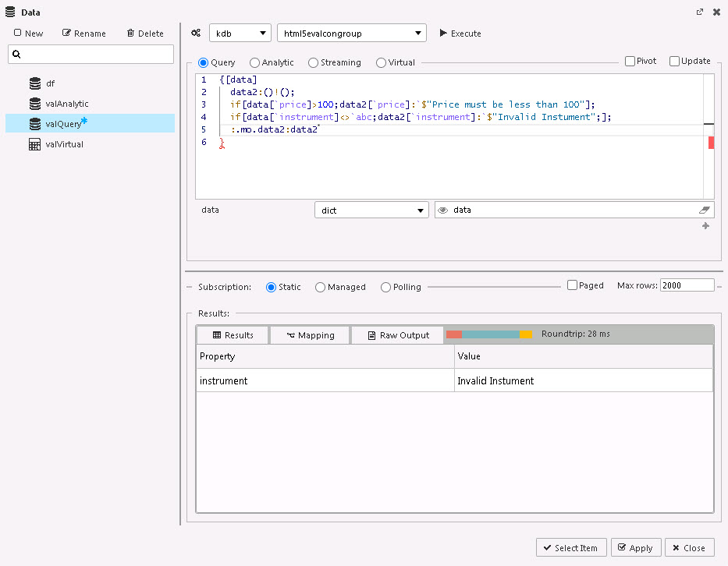Apply the changes

(x=635, y=547)
